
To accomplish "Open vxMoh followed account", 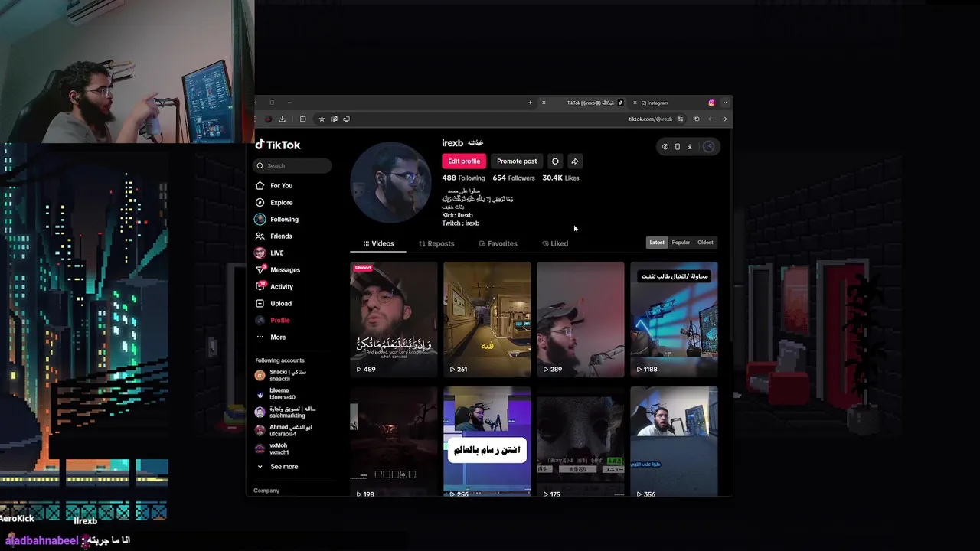I will (273, 448).
